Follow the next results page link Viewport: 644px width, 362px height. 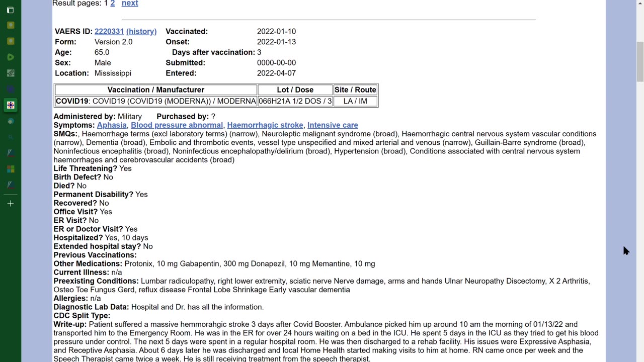130,4
